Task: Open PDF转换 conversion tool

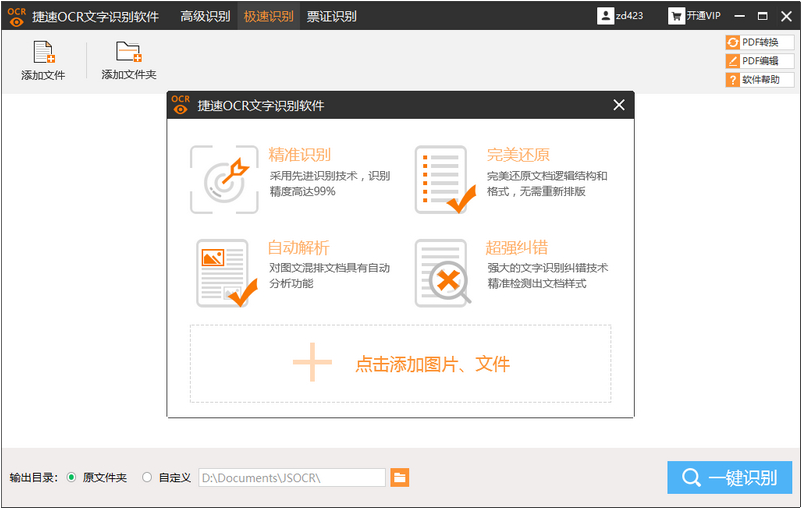Action: [x=759, y=42]
